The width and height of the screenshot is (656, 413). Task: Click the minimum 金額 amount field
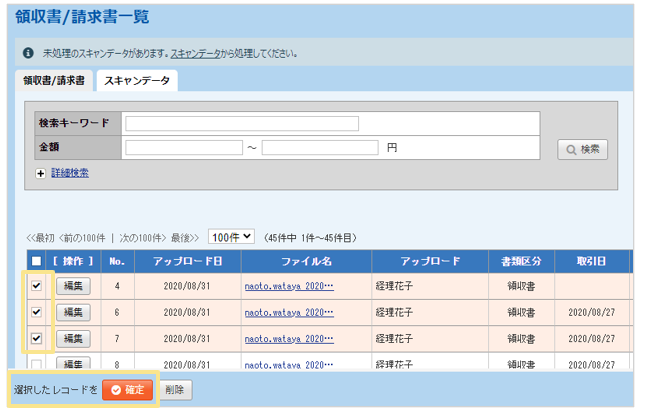point(184,148)
